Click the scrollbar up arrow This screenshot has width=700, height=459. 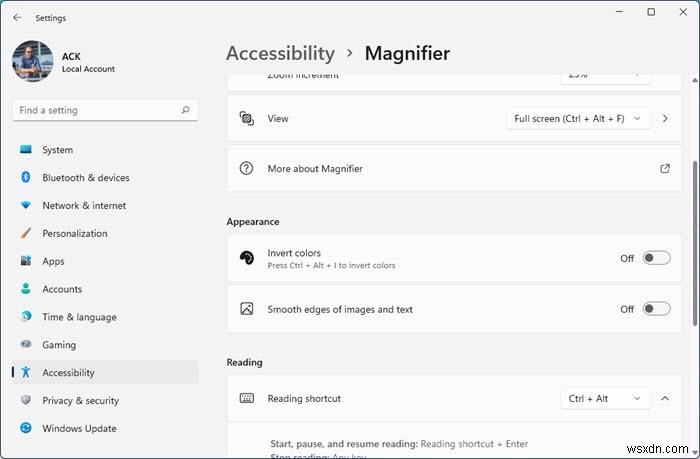[x=695, y=80]
